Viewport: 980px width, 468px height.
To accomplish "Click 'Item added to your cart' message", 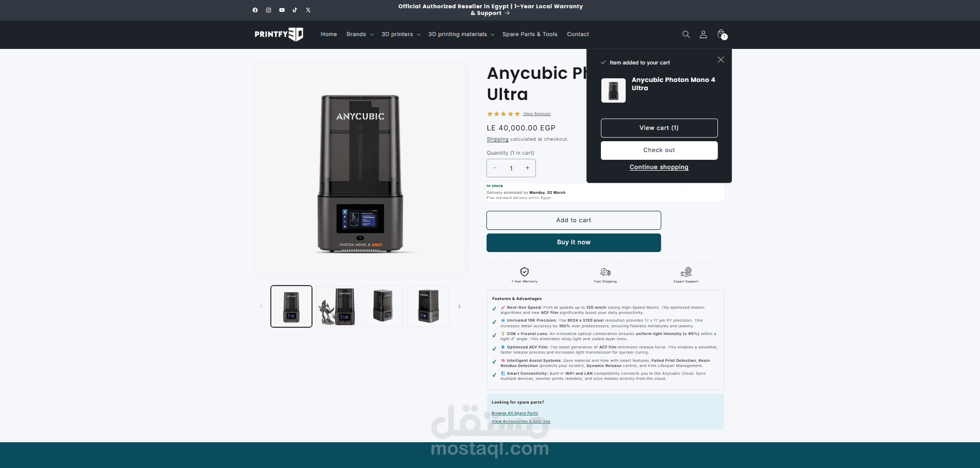I will [640, 63].
